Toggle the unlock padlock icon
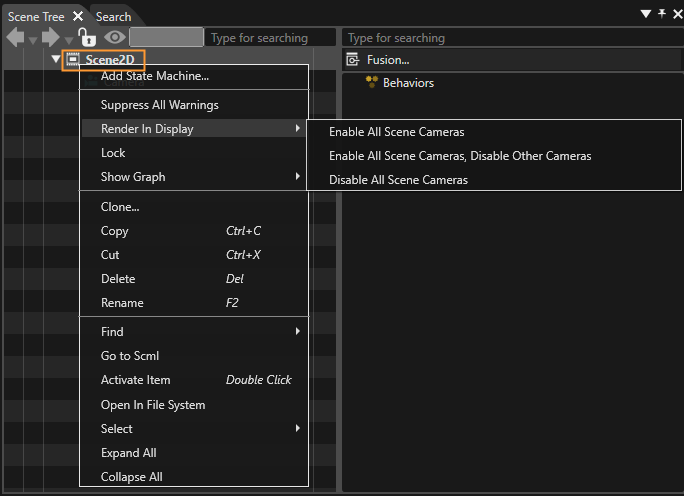 coord(87,37)
